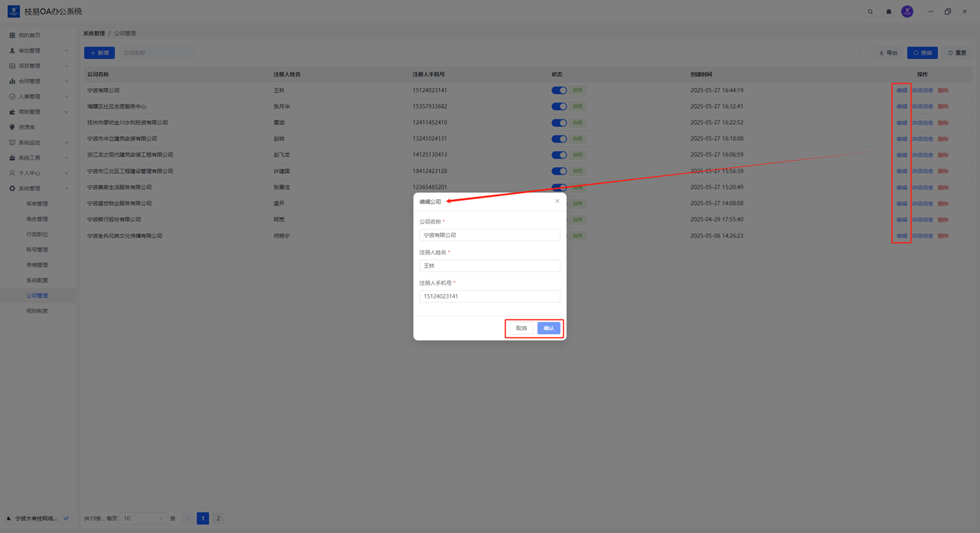Open the page size dropdown showing 10
Viewport: 980px width, 533px height.
point(143,518)
